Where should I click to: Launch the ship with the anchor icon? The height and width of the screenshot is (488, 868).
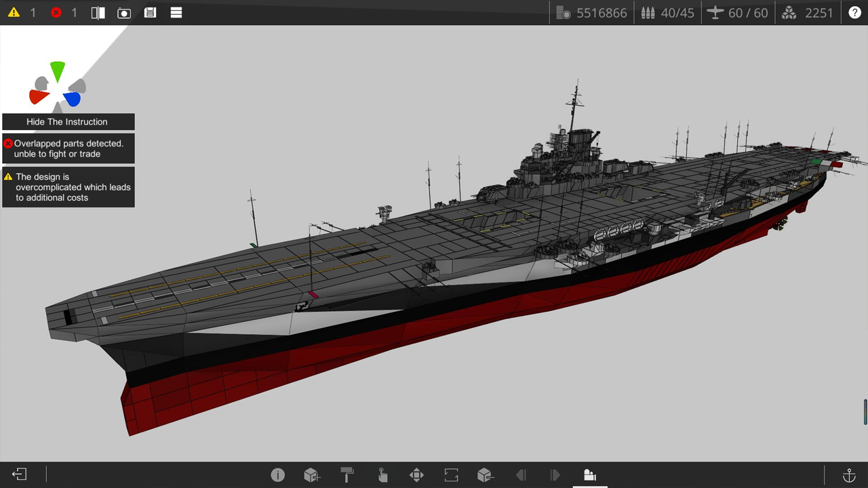(x=848, y=474)
